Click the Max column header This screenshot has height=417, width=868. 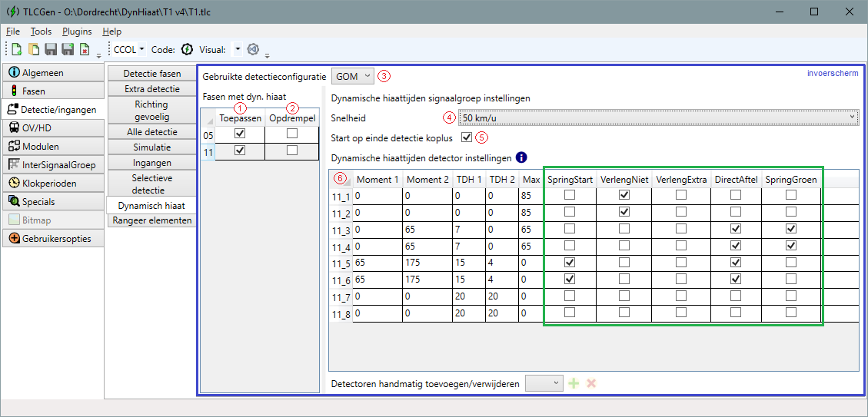(x=531, y=179)
